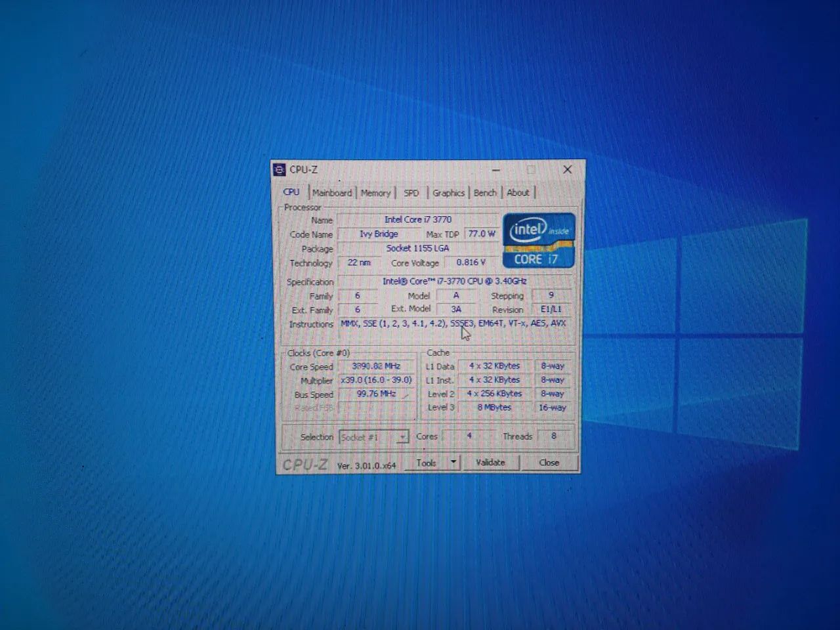
Task: Switch to the About tab
Action: tap(518, 193)
